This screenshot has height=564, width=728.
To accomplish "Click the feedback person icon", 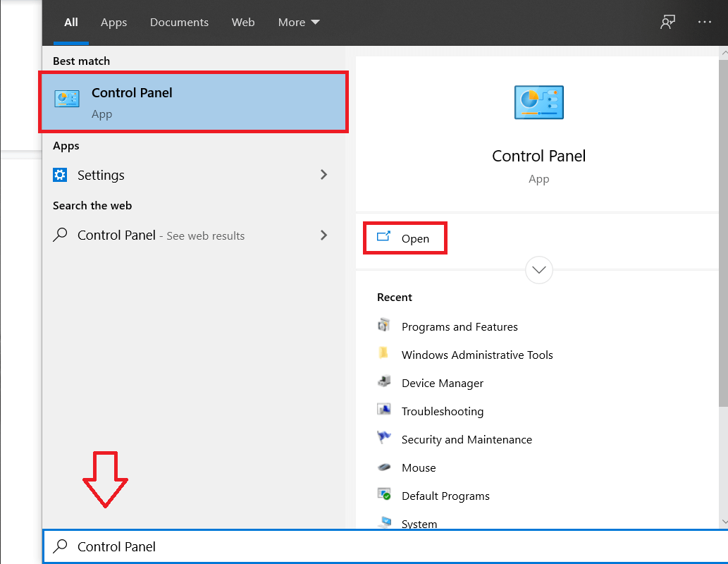I will pos(667,22).
